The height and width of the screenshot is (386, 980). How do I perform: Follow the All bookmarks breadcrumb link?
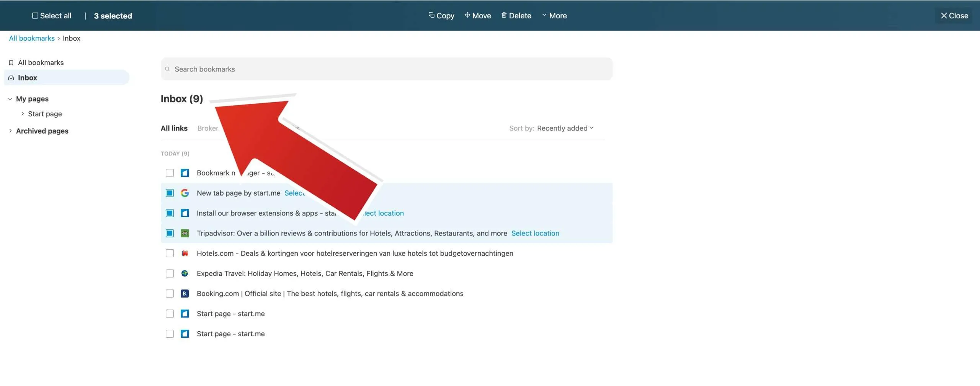tap(32, 38)
